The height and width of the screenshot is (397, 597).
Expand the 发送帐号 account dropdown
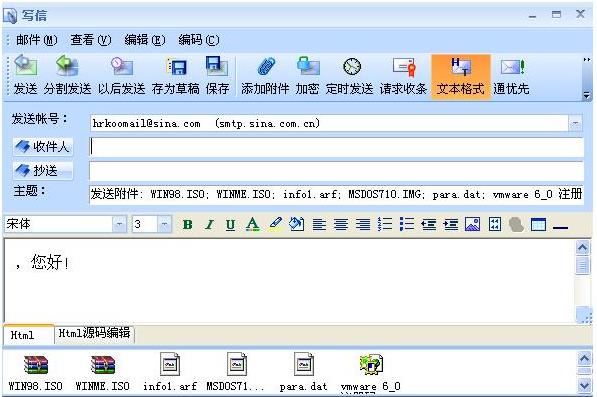(575, 123)
